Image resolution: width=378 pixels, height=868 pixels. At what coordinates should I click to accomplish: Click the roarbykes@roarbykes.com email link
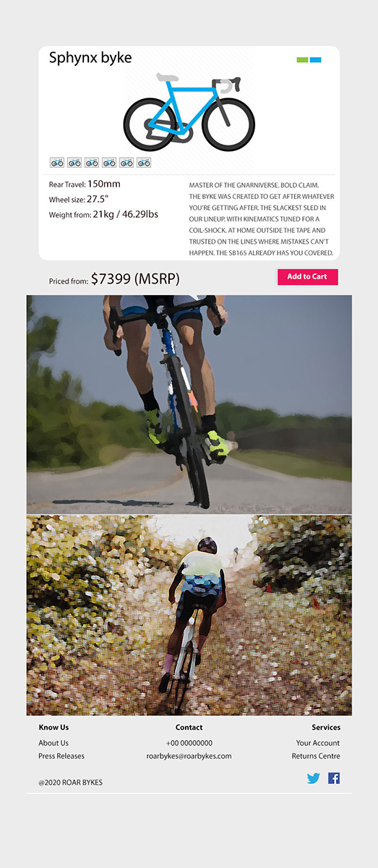(x=189, y=756)
